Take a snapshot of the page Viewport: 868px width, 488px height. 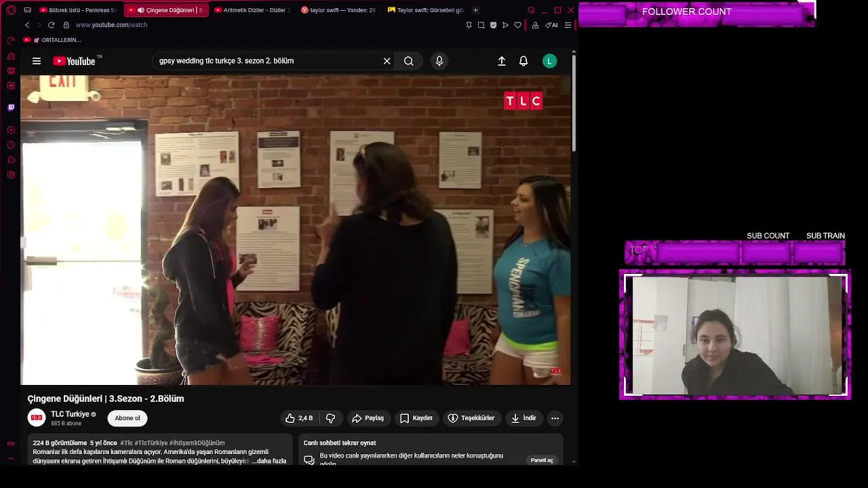481,25
